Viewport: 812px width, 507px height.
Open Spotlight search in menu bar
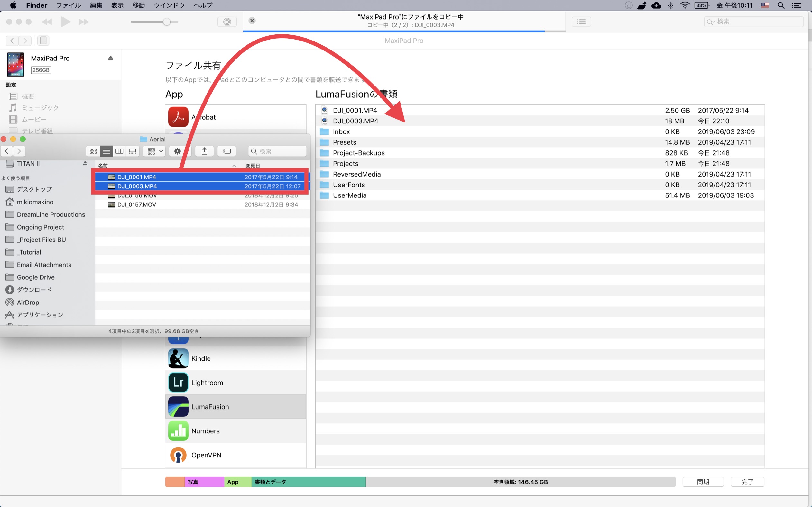click(781, 5)
